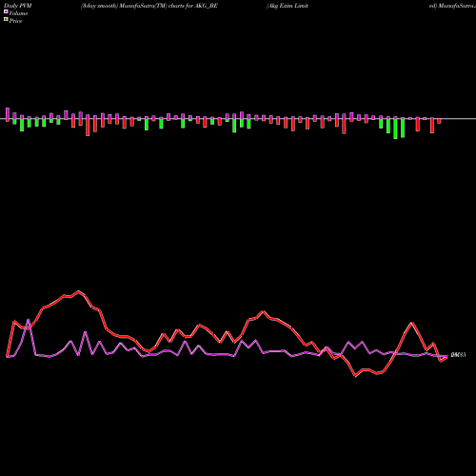This screenshot has height=476, width=476.
Task: Click the MunafaSutra charts for AKG_BE heading
Action: click(x=149, y=6)
